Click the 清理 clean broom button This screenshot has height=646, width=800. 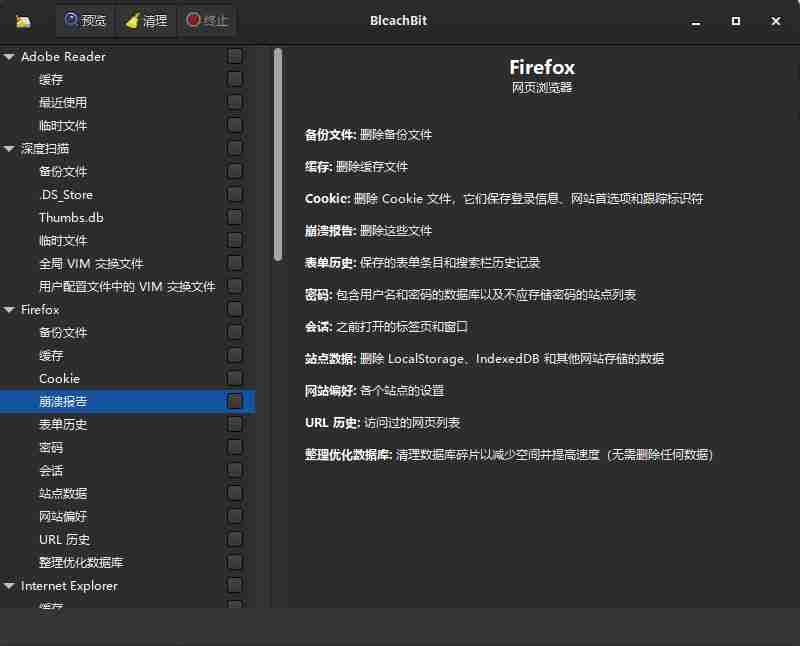pos(146,21)
